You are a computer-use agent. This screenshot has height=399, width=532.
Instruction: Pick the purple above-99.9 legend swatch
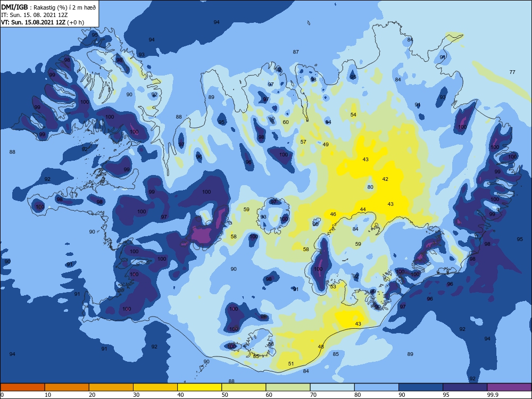509,387
